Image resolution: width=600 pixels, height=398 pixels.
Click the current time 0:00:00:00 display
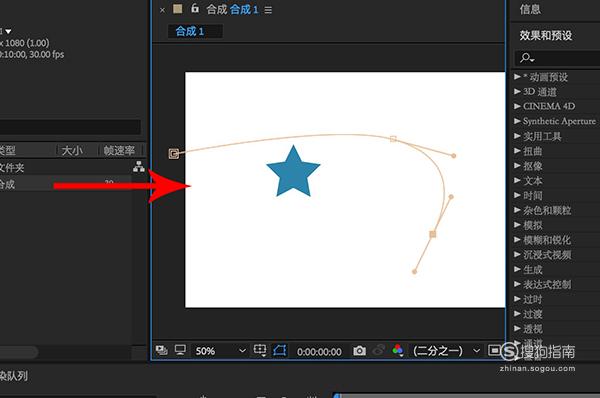[x=319, y=352]
